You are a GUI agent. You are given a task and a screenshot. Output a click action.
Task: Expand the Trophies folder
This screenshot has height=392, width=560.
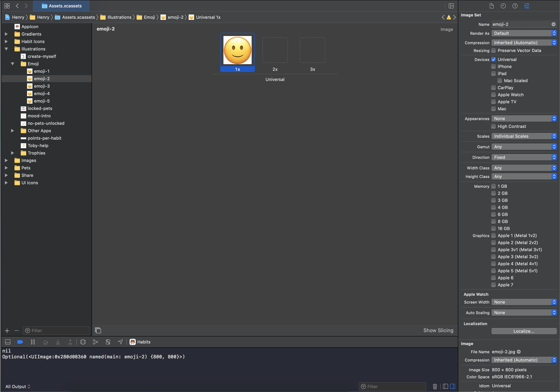(13, 153)
